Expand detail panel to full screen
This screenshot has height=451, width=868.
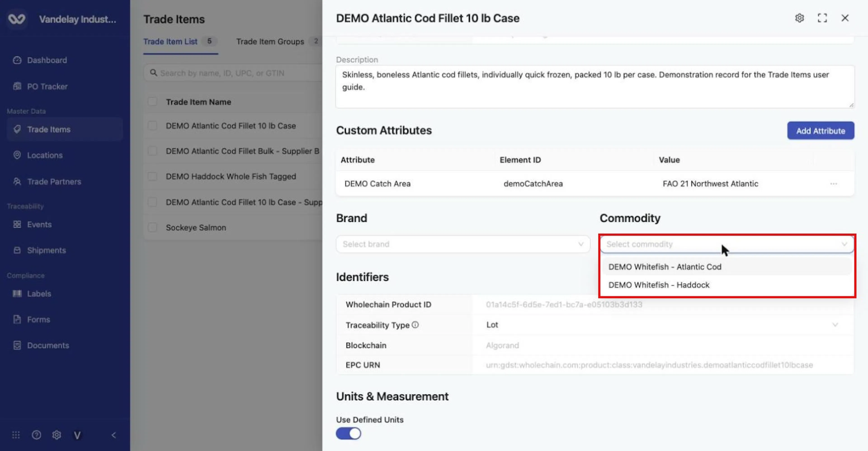[x=822, y=18]
